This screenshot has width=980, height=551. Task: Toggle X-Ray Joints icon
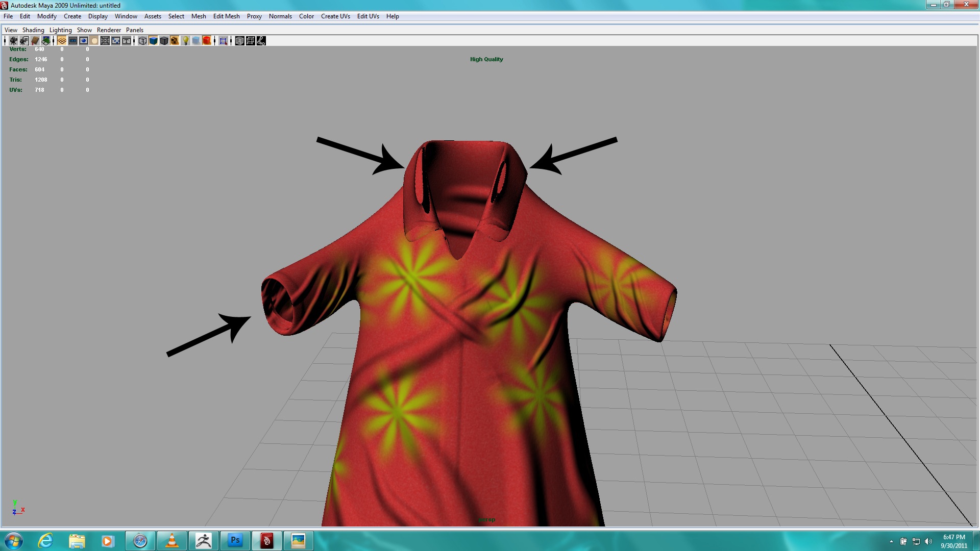point(261,41)
